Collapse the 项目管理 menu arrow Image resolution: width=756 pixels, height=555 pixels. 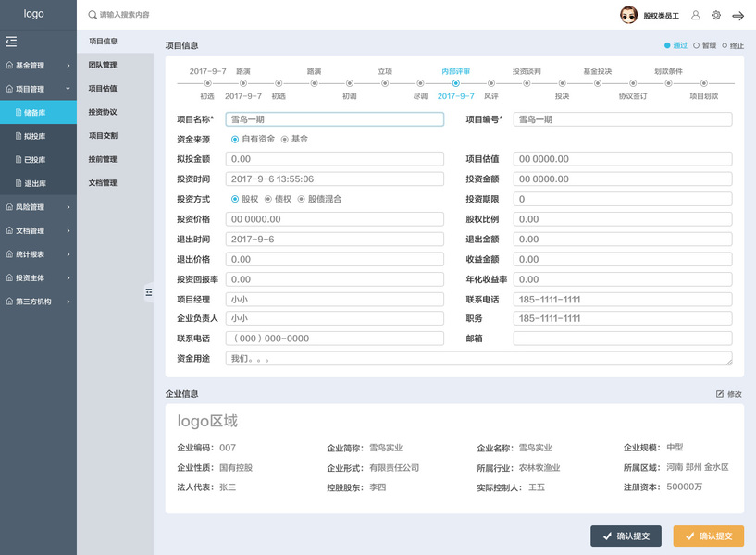tap(68, 89)
